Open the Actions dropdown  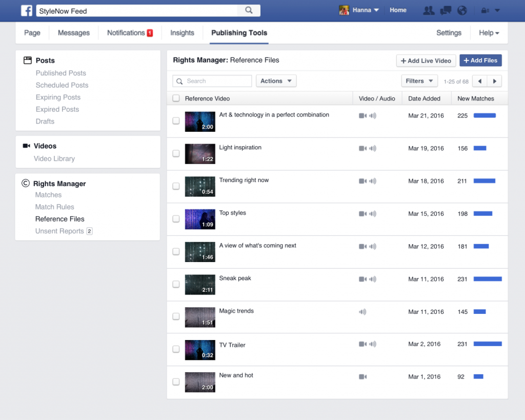[276, 81]
